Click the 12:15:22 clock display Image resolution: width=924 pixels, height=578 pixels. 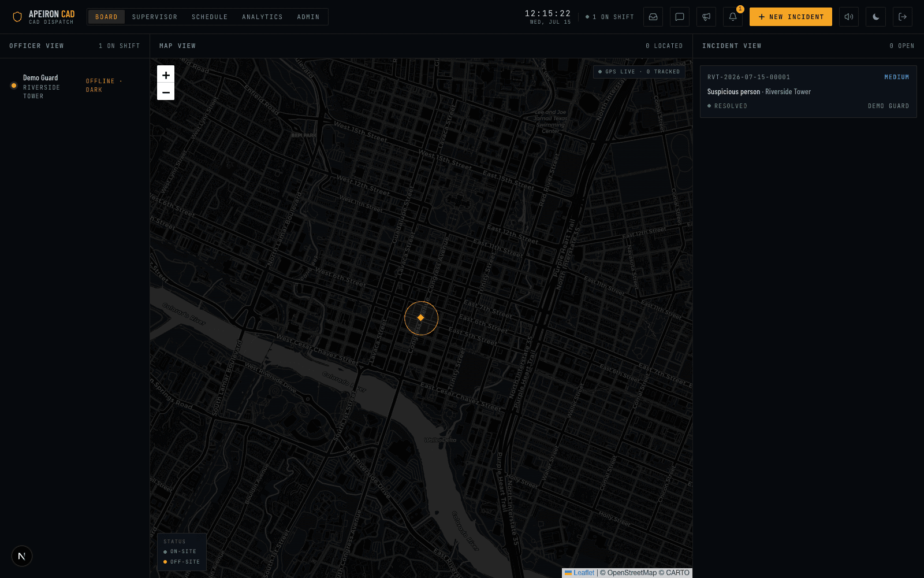(x=547, y=13)
